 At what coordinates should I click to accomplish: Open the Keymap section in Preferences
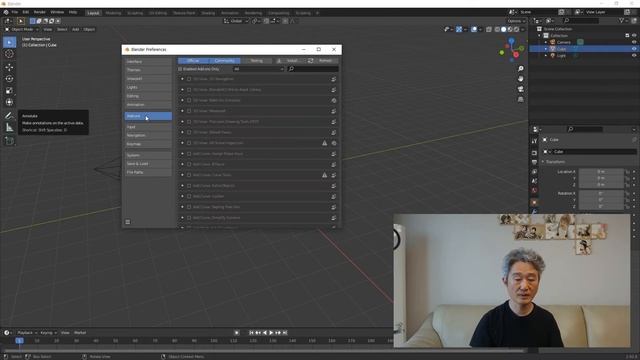coord(148,144)
